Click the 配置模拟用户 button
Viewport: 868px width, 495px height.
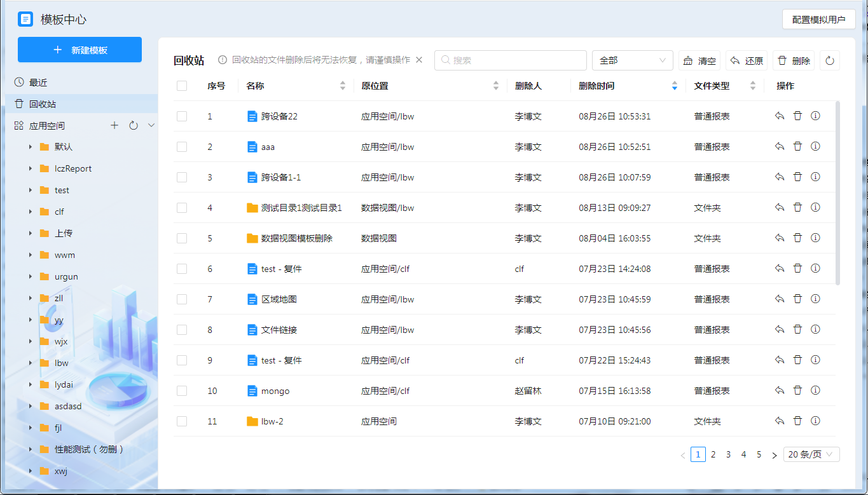[818, 20]
